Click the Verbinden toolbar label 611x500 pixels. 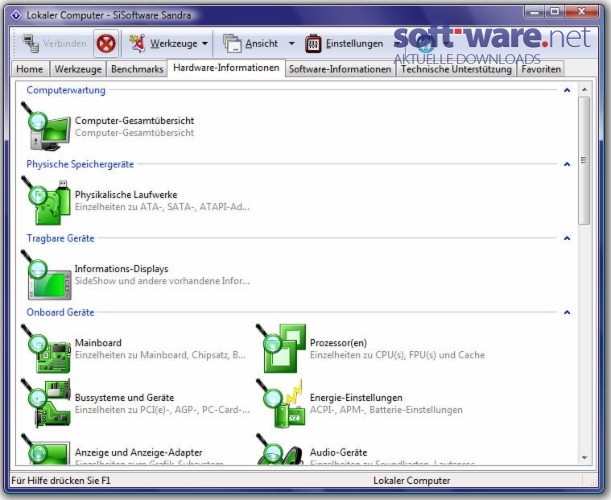pos(65,43)
